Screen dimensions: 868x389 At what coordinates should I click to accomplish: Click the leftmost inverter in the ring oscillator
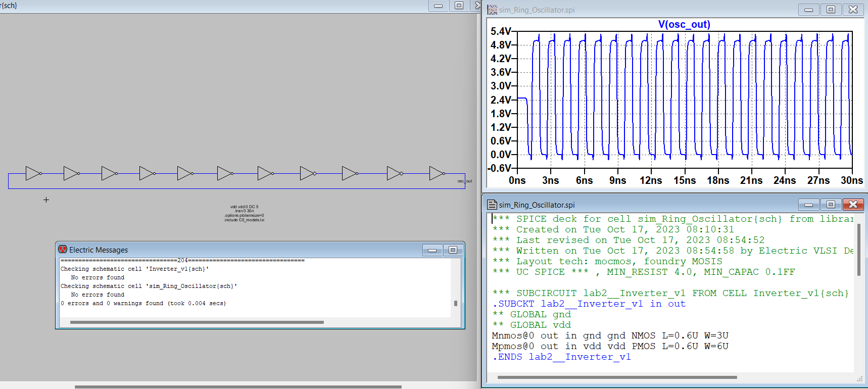pyautogui.click(x=33, y=173)
